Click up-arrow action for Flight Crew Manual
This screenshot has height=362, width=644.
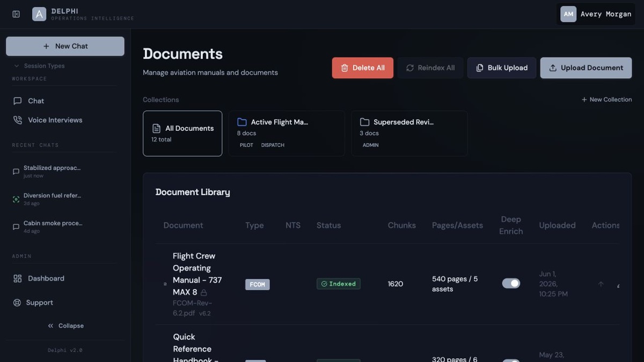point(601,284)
